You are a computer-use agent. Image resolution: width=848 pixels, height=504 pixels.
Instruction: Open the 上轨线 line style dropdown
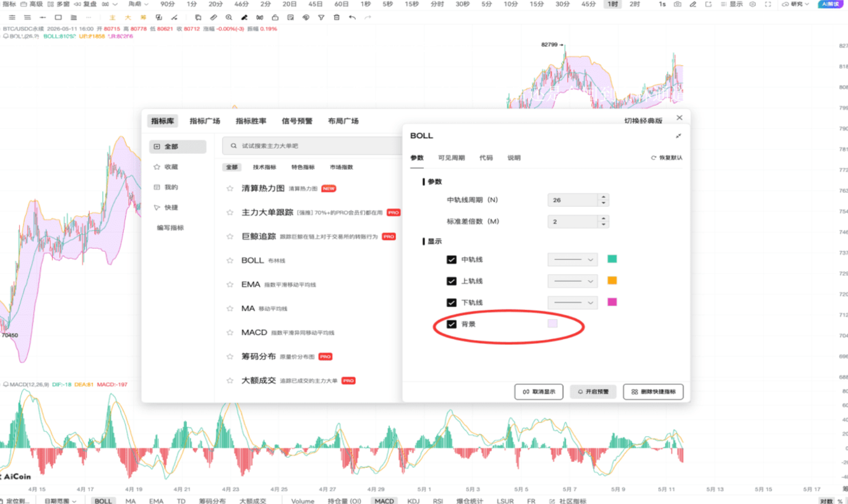(x=573, y=281)
